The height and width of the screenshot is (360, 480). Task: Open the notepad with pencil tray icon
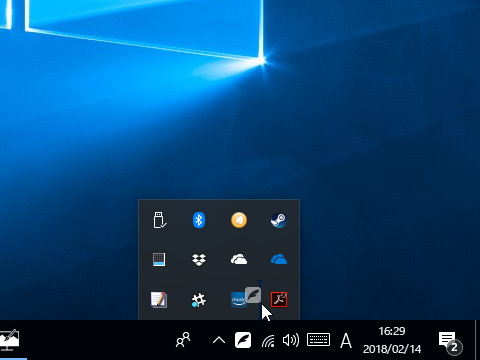point(159,299)
